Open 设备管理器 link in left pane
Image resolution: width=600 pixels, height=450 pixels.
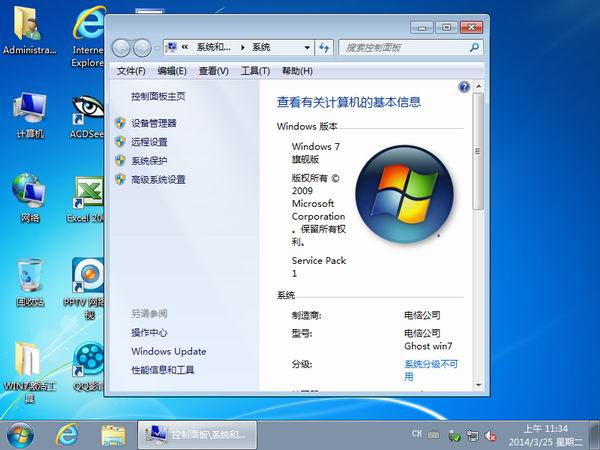pyautogui.click(x=153, y=123)
